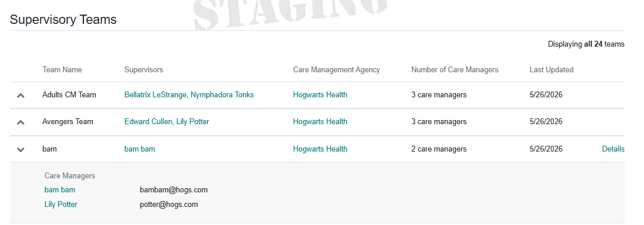Click Hogwarts Health agency for bam team
Image resolution: width=644 pixels, height=225 pixels.
pos(320,149)
